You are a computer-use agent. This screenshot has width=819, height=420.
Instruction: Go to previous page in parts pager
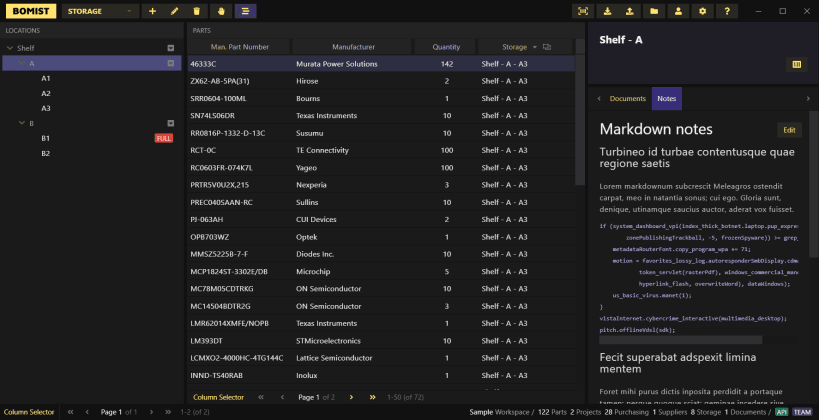click(282, 398)
